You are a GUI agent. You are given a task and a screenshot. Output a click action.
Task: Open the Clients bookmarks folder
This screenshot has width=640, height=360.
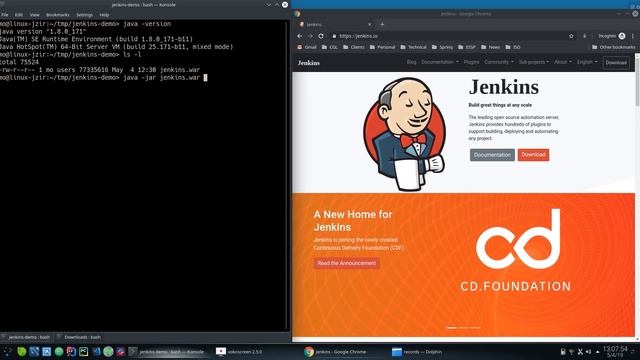[353, 47]
